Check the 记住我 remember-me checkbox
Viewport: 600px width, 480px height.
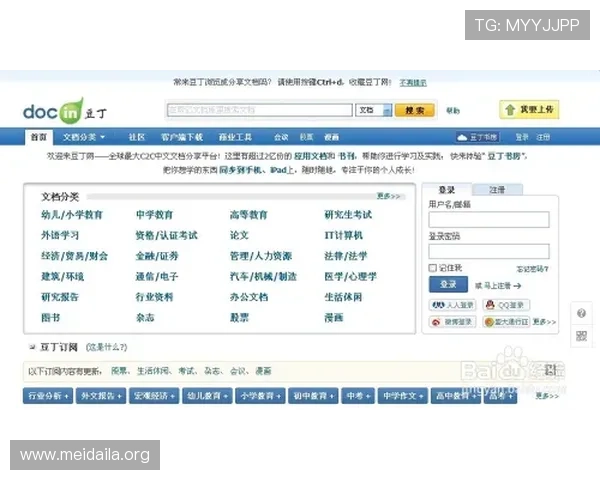pyautogui.click(x=432, y=268)
